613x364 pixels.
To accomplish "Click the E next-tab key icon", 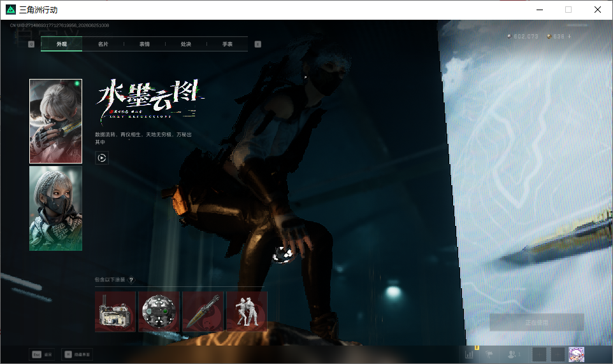I will [x=257, y=44].
